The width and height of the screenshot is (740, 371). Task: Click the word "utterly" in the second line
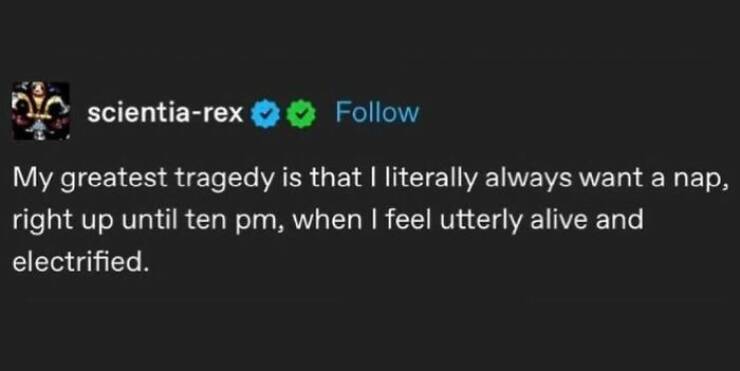click(x=481, y=221)
